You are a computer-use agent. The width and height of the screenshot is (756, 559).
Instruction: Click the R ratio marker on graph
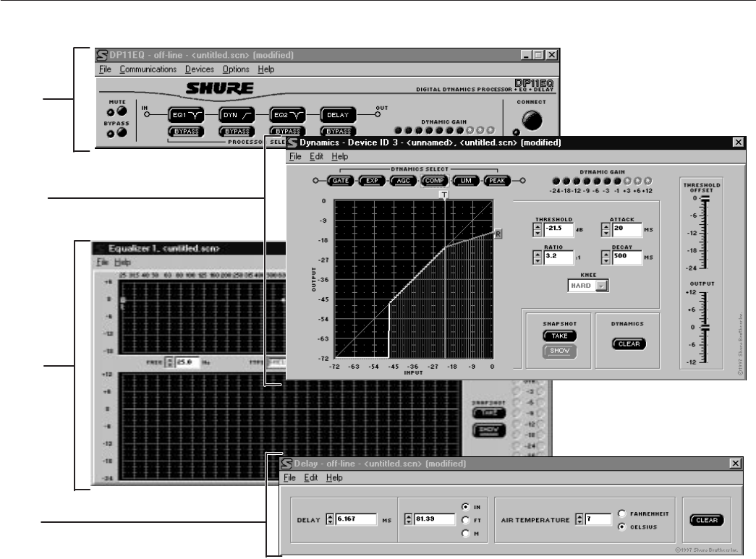coord(498,234)
